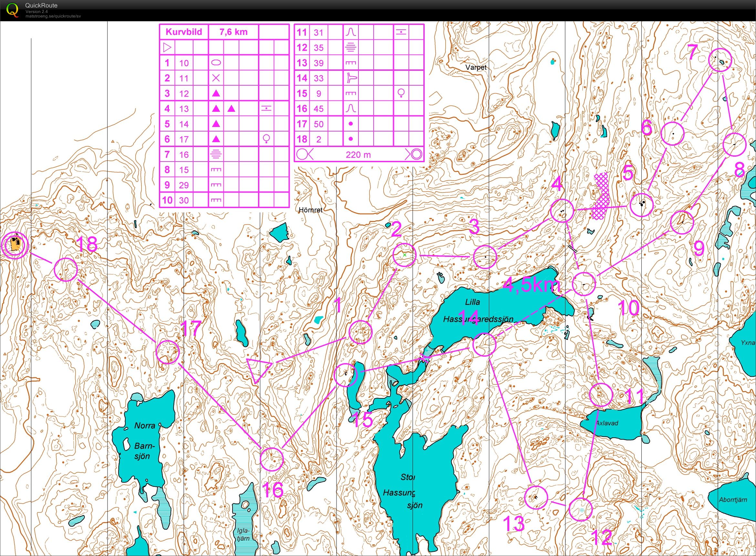Click the 7,6 km course length cell
The image size is (756, 556).
pyautogui.click(x=233, y=32)
